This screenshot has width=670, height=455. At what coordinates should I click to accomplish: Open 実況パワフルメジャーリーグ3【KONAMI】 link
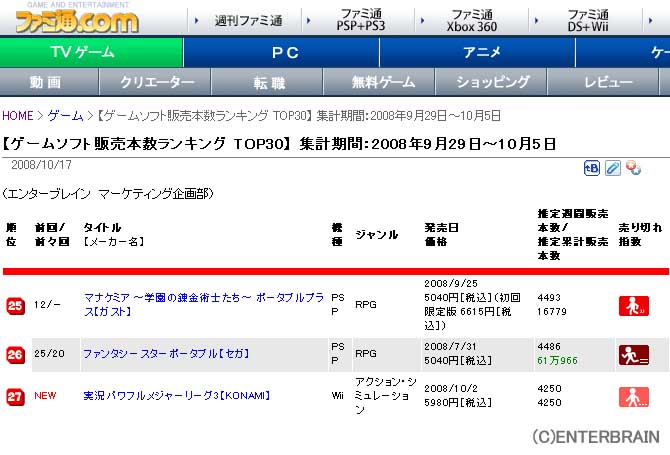click(x=177, y=396)
